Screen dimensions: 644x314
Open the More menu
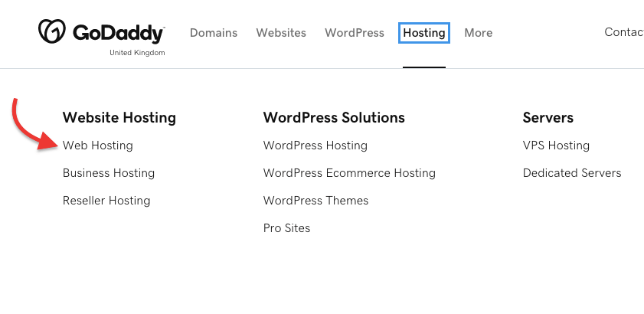point(478,33)
